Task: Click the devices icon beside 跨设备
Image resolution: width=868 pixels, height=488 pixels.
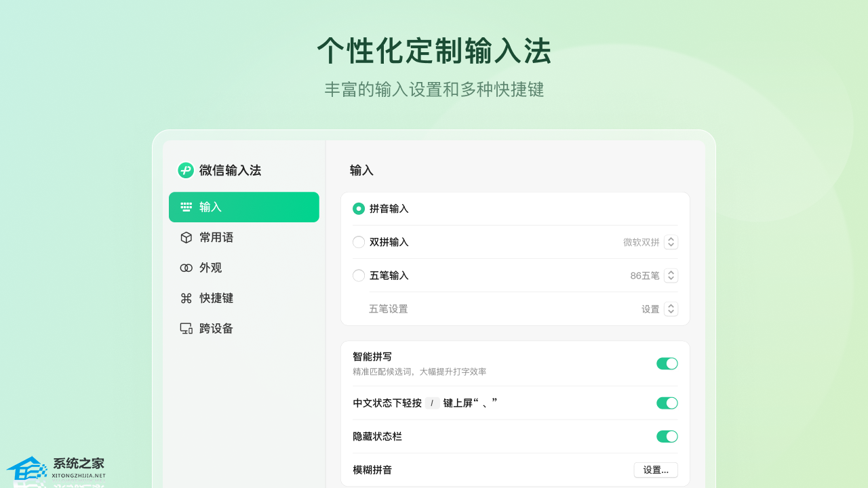Action: coord(186,328)
